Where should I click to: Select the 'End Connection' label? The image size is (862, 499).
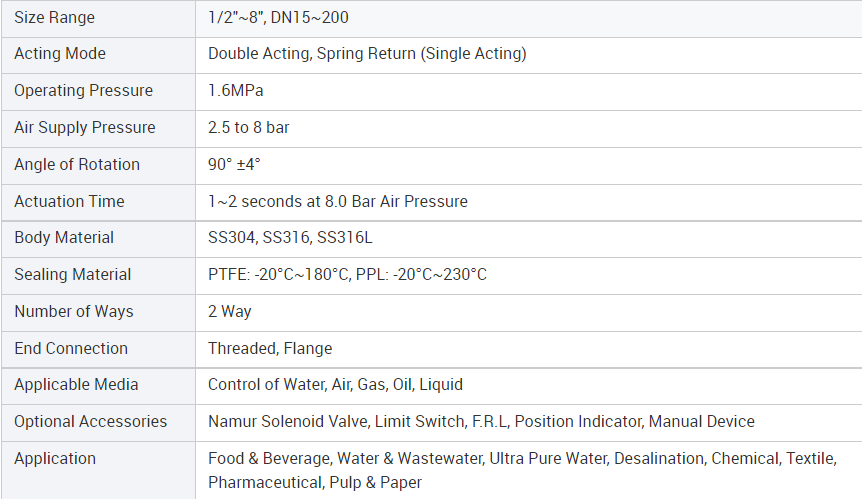pyautogui.click(x=71, y=348)
